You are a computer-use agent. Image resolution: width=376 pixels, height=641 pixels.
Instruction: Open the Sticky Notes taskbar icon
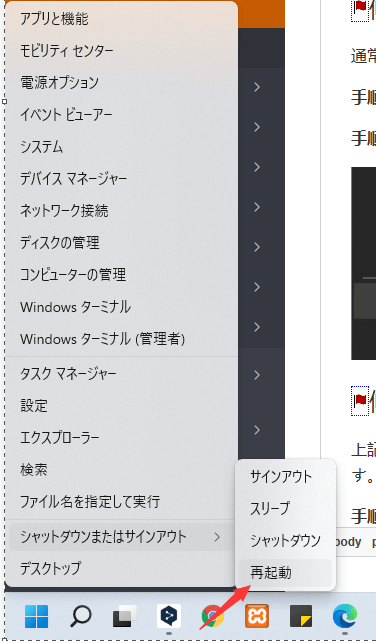[x=301, y=616]
